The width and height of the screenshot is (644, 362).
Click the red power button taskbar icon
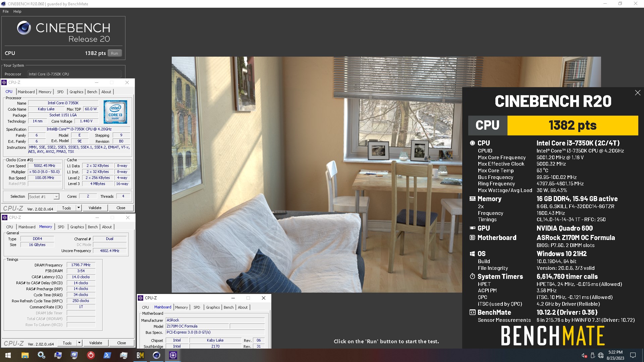(x=91, y=355)
